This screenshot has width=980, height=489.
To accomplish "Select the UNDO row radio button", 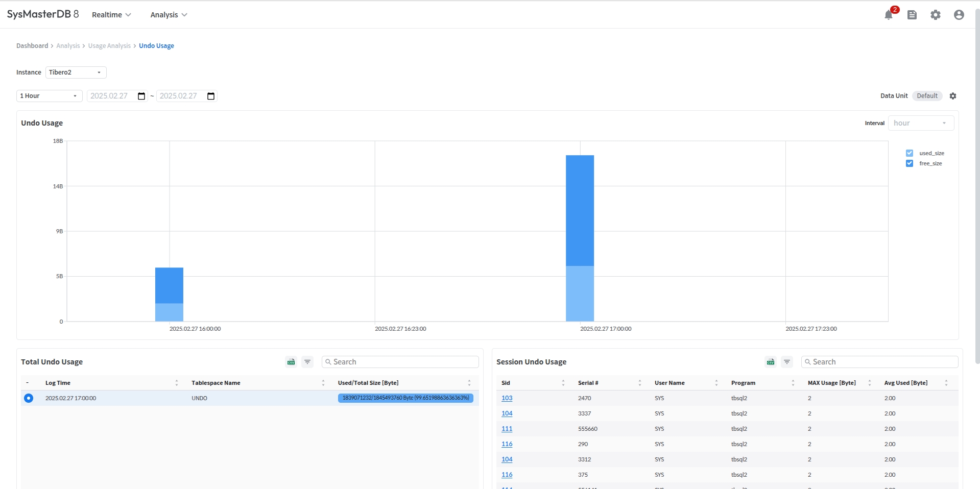I will tap(29, 398).
